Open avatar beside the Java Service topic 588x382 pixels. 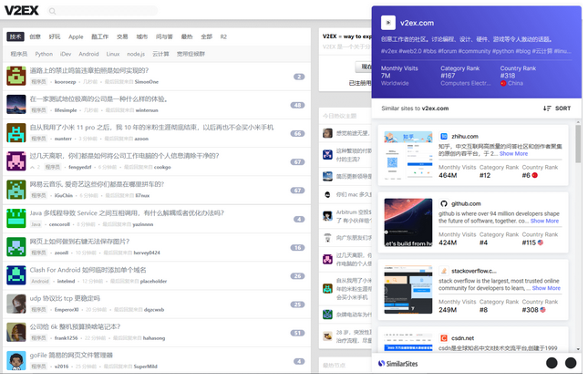[16, 218]
